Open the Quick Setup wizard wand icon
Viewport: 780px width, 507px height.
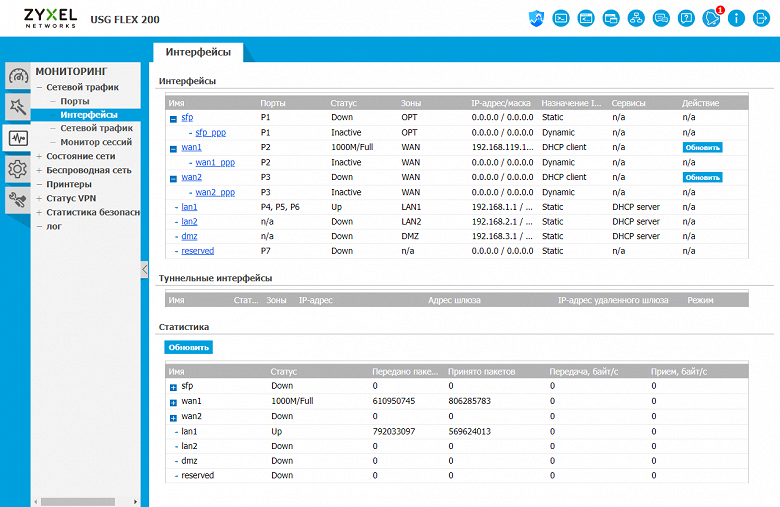pos(17,107)
